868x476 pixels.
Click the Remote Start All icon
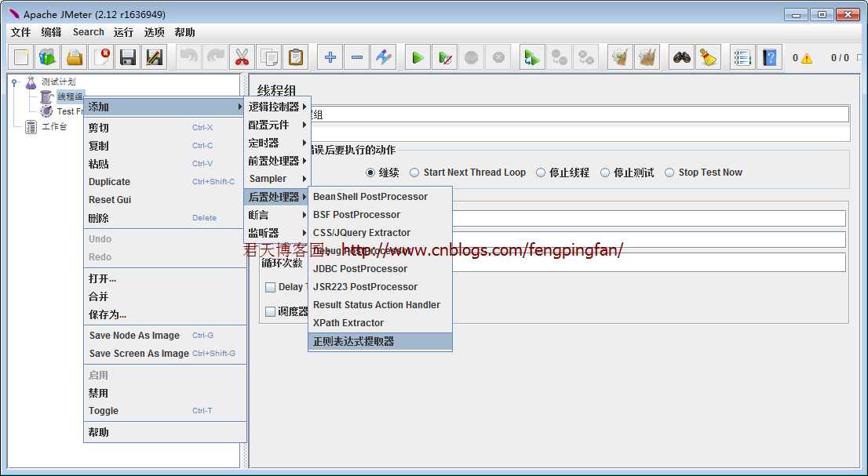click(532, 57)
